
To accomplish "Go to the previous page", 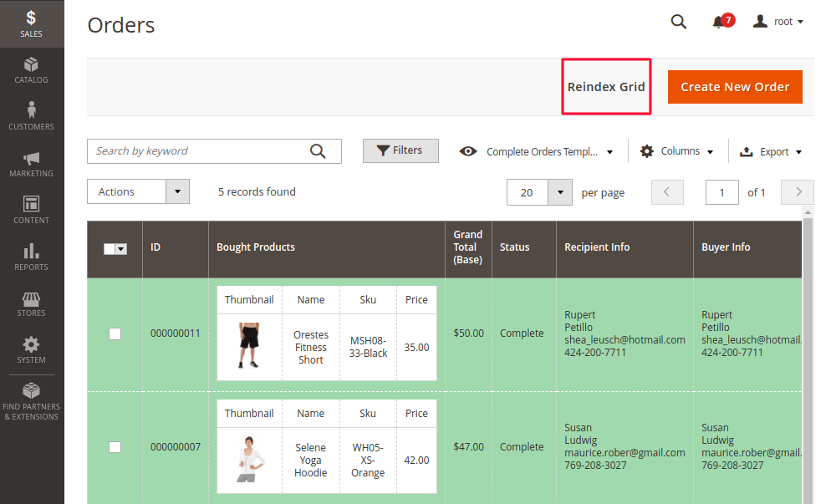I will pos(667,192).
